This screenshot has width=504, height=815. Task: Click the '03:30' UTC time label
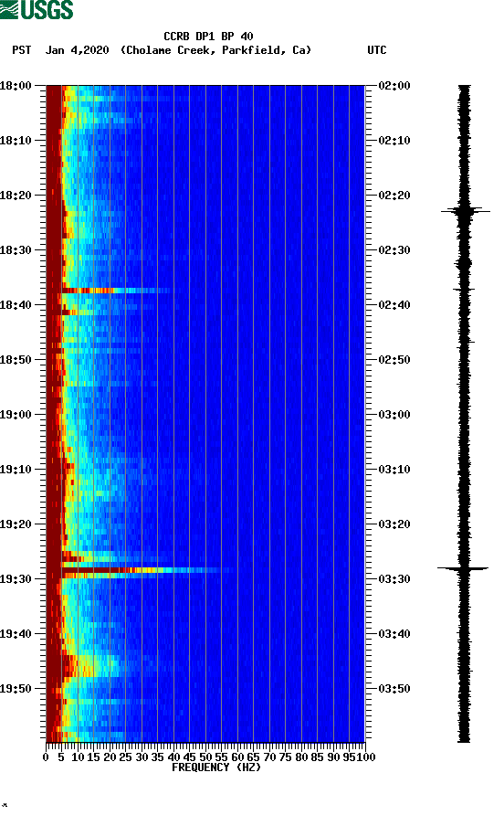[x=394, y=579]
